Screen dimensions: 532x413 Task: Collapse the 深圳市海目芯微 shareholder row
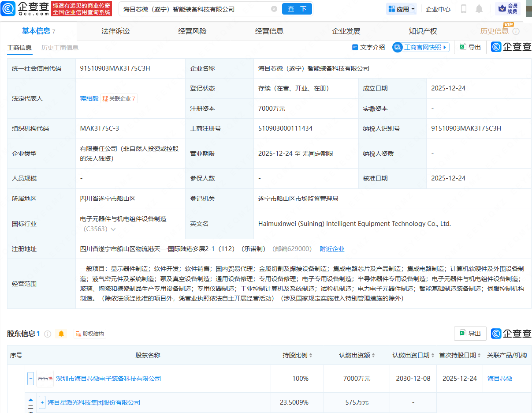[x=30, y=378]
